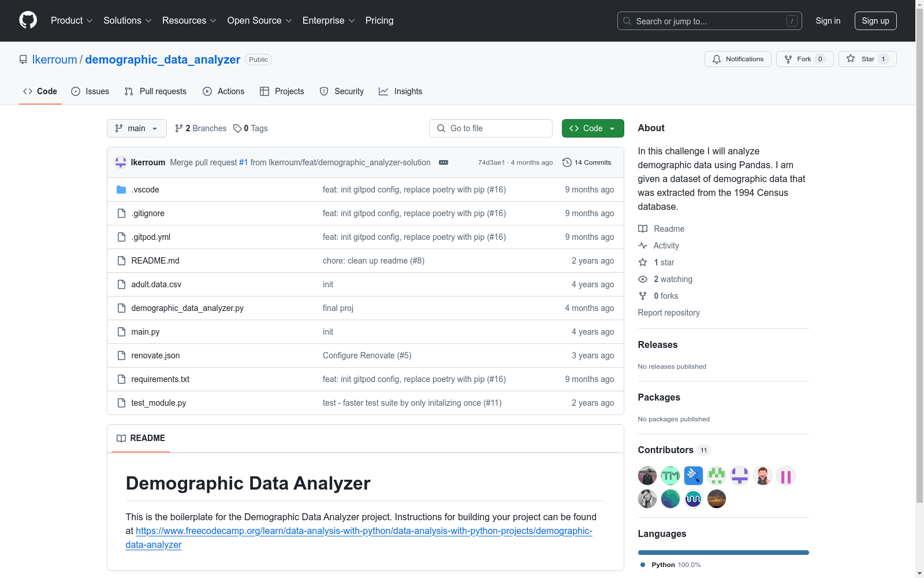This screenshot has height=578, width=924.
Task: Open the Contributors section link
Action: tap(674, 450)
